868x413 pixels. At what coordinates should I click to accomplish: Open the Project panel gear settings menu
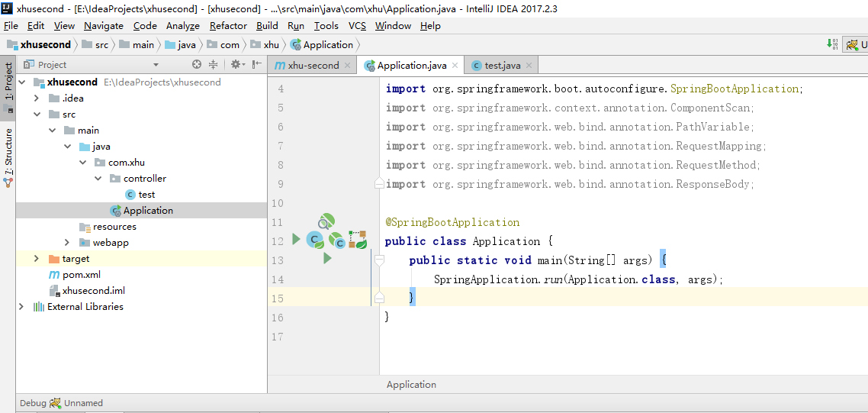(x=237, y=65)
